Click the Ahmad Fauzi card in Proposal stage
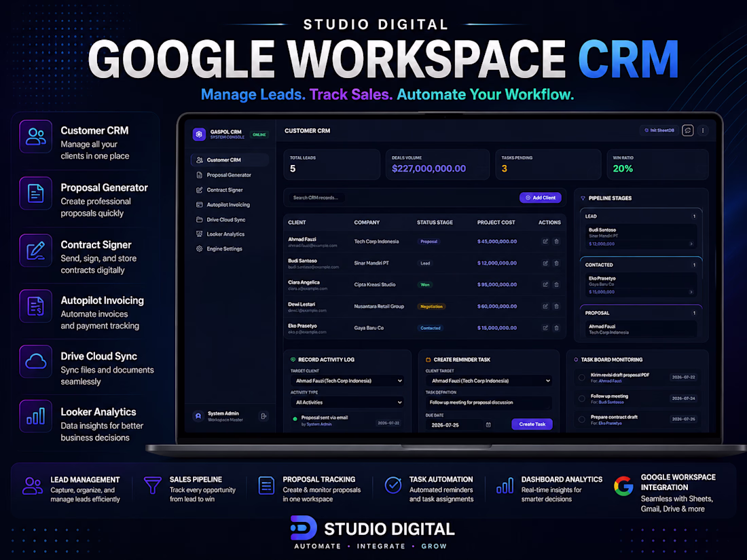The width and height of the screenshot is (747, 560). [641, 329]
